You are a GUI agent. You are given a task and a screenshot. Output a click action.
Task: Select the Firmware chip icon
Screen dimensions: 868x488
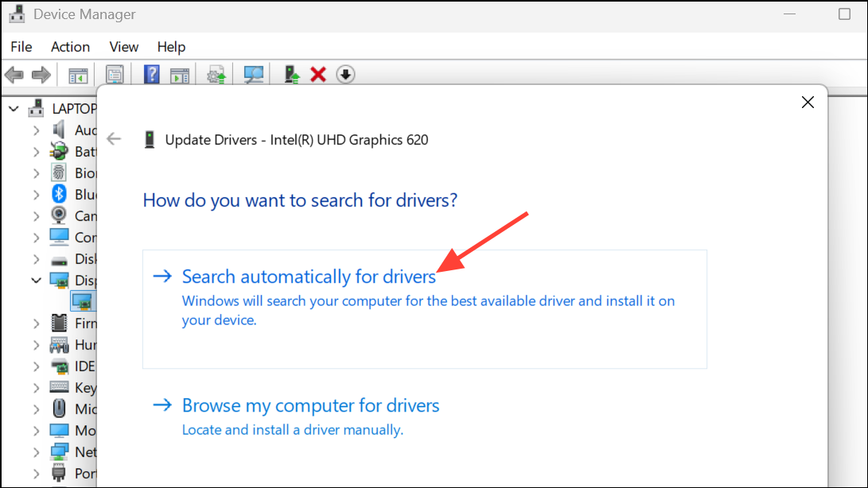[x=59, y=323]
